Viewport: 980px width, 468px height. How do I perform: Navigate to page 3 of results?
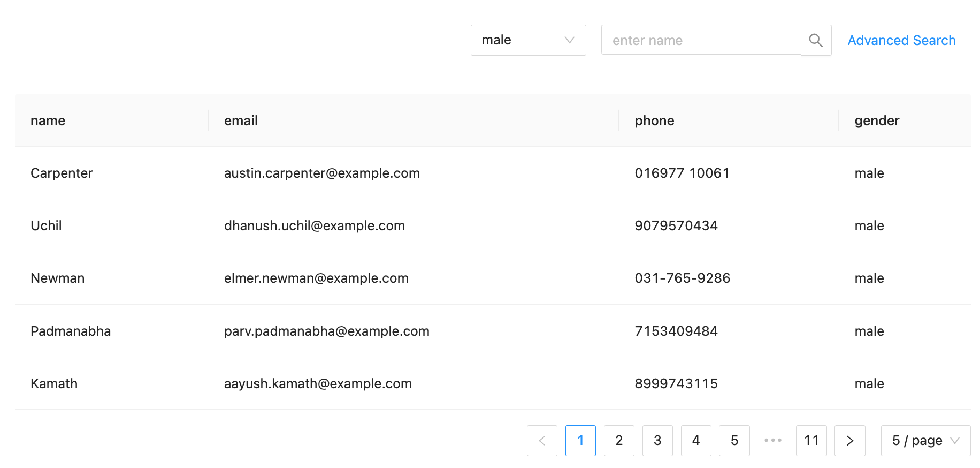pos(657,441)
